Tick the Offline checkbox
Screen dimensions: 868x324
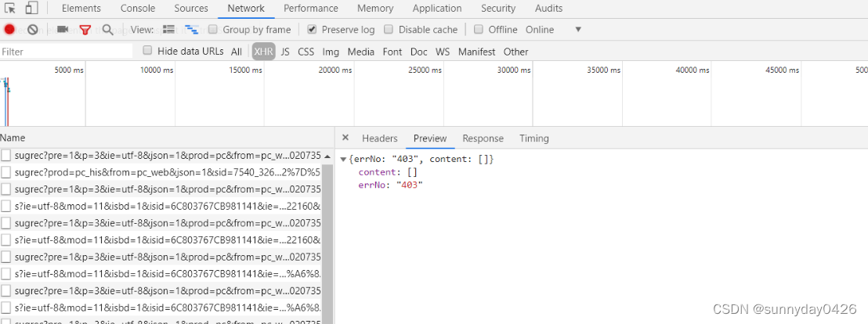pos(479,29)
